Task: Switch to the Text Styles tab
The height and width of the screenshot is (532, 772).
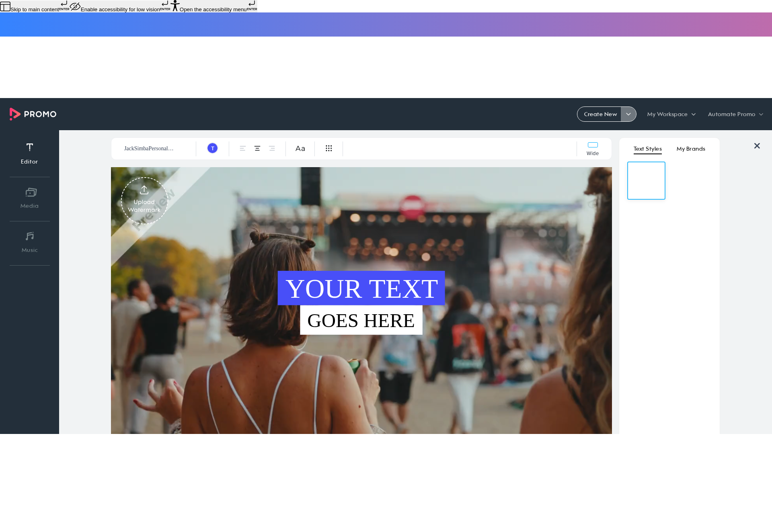Action: click(x=647, y=149)
